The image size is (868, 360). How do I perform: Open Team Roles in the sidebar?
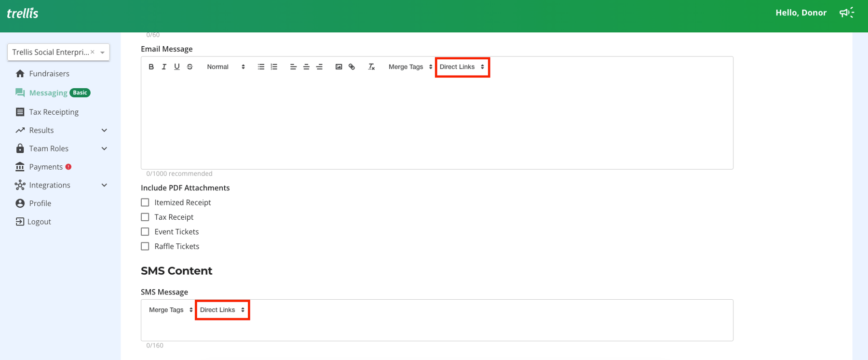click(x=49, y=148)
